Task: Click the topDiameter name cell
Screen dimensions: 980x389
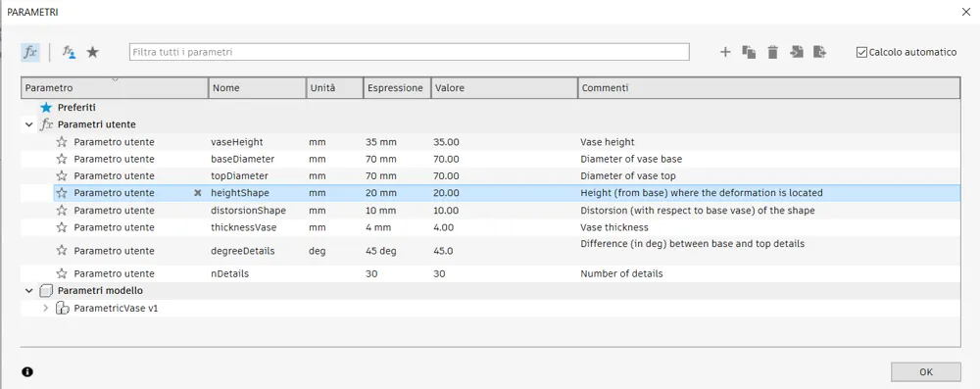Action: [239, 175]
